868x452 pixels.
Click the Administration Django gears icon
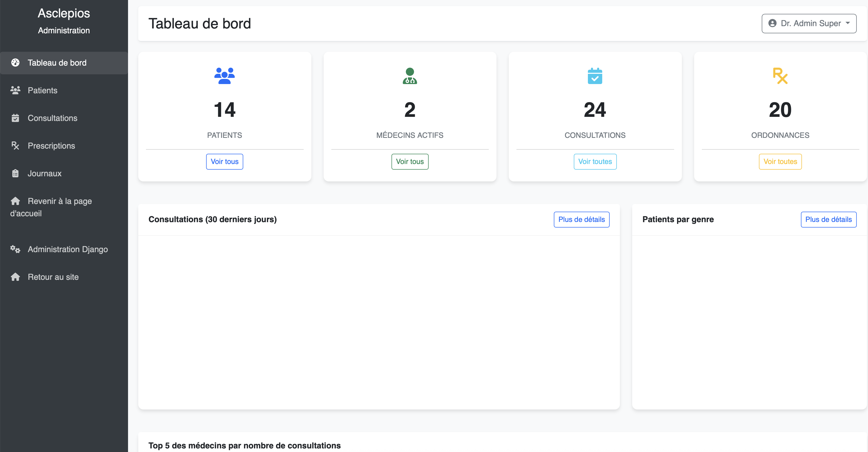click(x=15, y=249)
